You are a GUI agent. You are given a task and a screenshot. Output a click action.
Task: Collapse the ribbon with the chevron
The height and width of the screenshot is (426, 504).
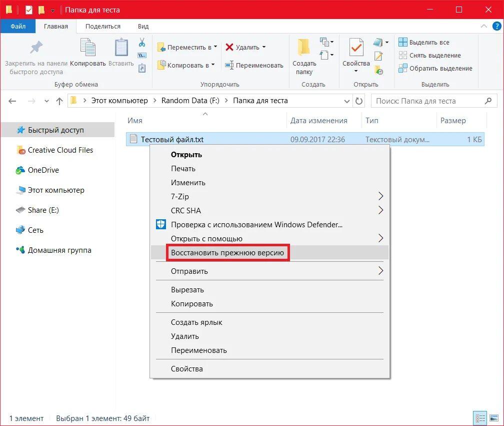pyautogui.click(x=483, y=26)
